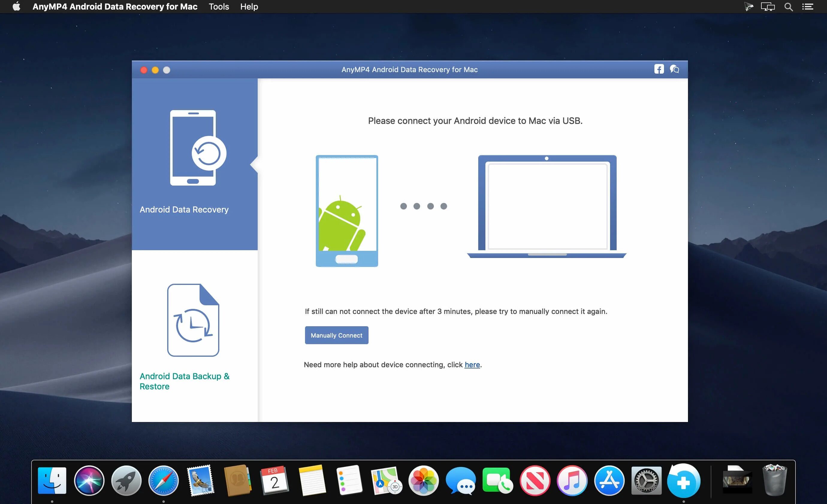This screenshot has height=504, width=827.
Task: Click the display mirroring menu bar icon
Action: coord(768,7)
